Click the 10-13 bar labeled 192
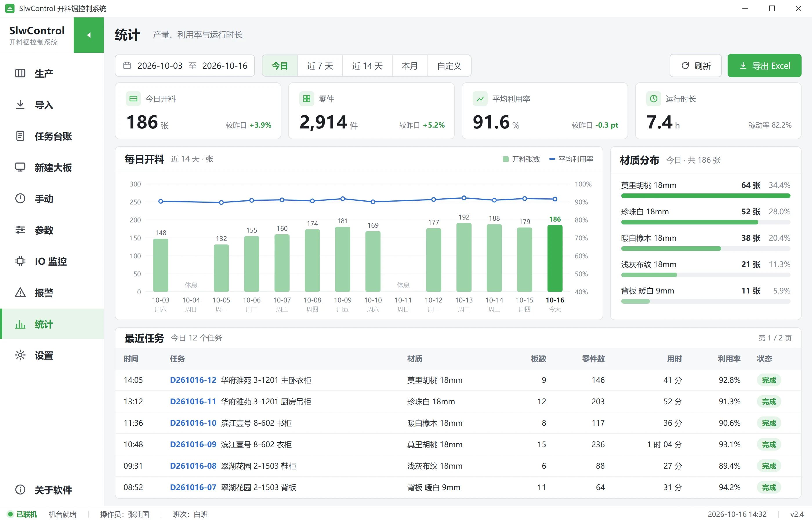This screenshot has height=522, width=812. coord(464,257)
